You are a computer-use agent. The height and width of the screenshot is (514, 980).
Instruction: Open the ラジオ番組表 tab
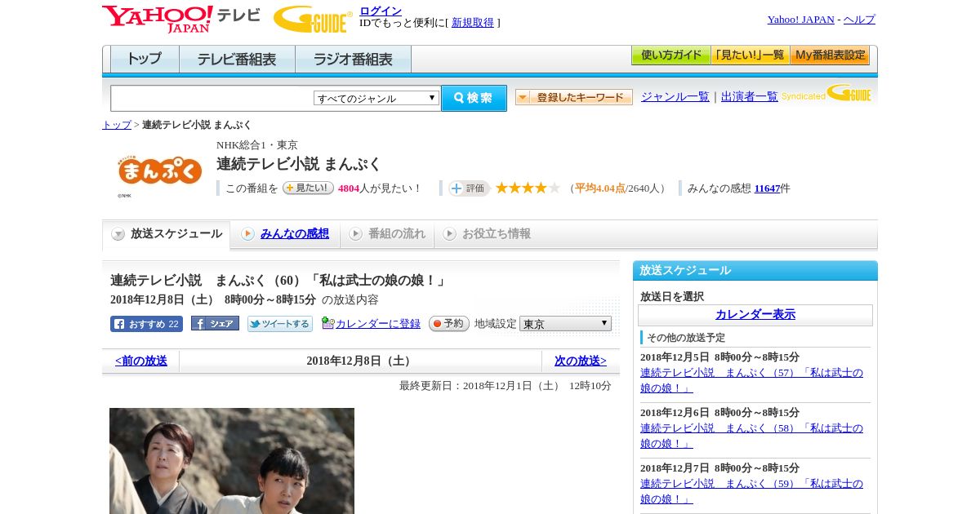pyautogui.click(x=353, y=59)
